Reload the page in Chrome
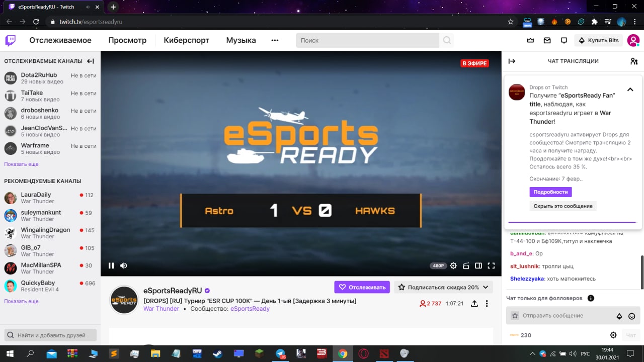Screen dimensions: 644x362 [36, 22]
